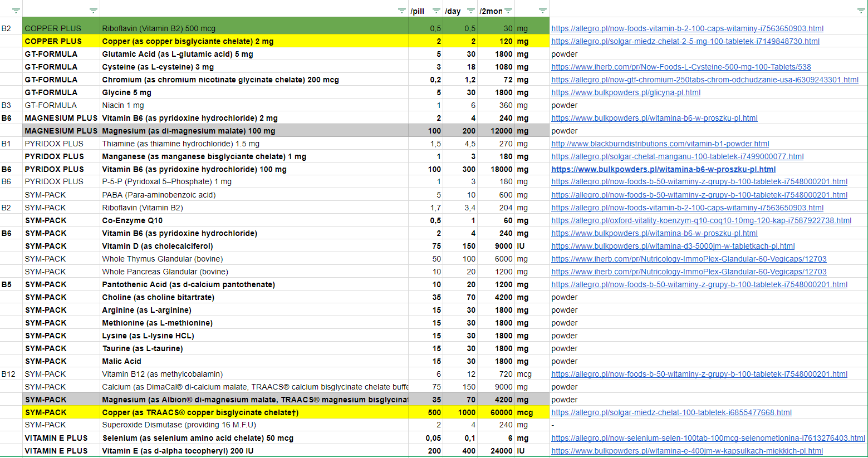868x458 pixels.
Task: Select the B12 label cell
Action: click(x=11, y=374)
